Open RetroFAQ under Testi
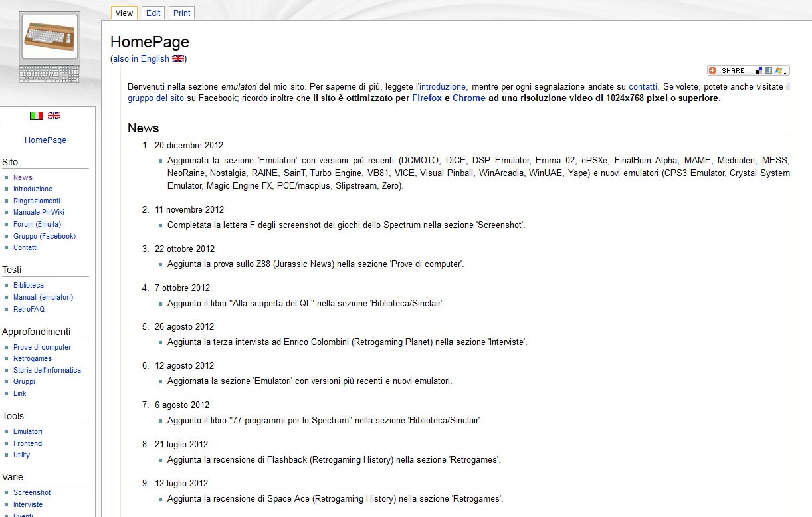 coord(29,309)
